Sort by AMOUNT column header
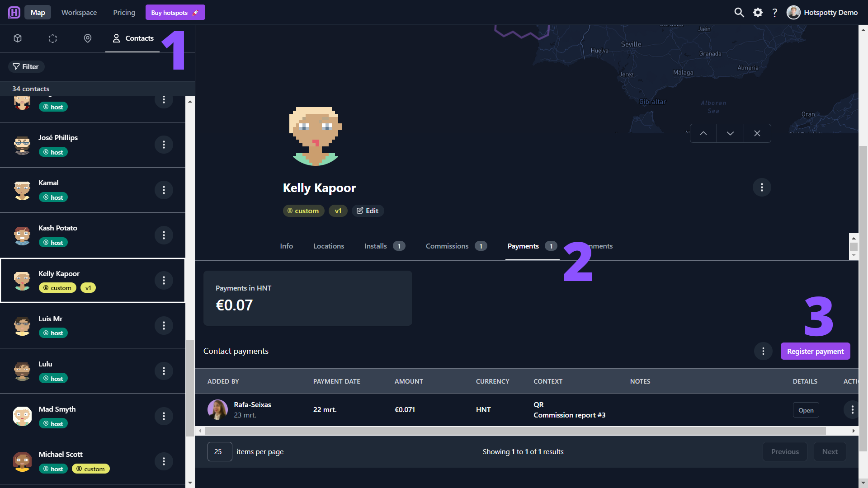 [409, 381]
